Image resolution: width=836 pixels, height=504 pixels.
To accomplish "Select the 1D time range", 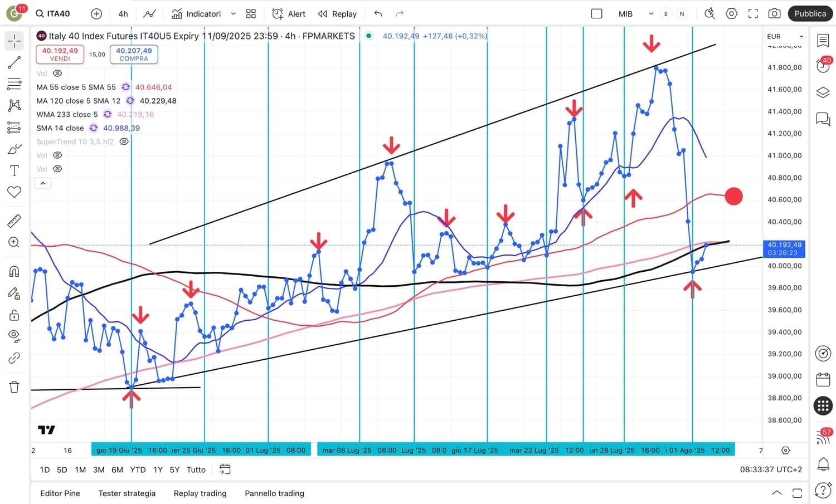I will pos(45,469).
